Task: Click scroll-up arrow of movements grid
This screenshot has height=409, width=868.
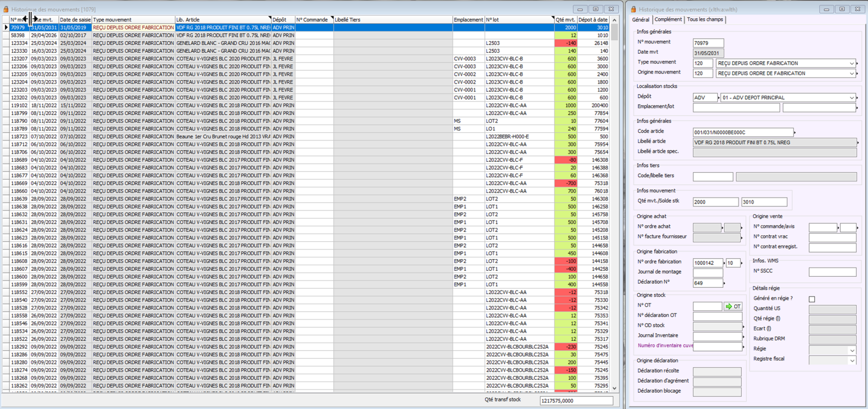Action: (614, 20)
